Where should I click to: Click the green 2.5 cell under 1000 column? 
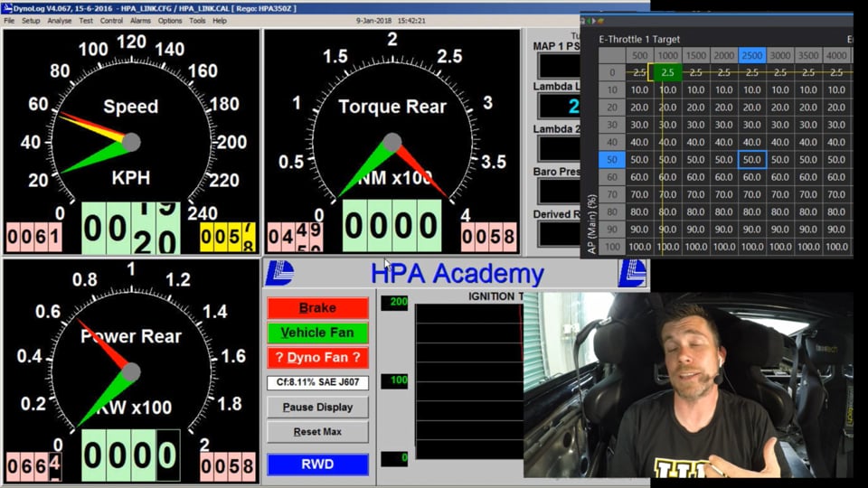pos(667,72)
